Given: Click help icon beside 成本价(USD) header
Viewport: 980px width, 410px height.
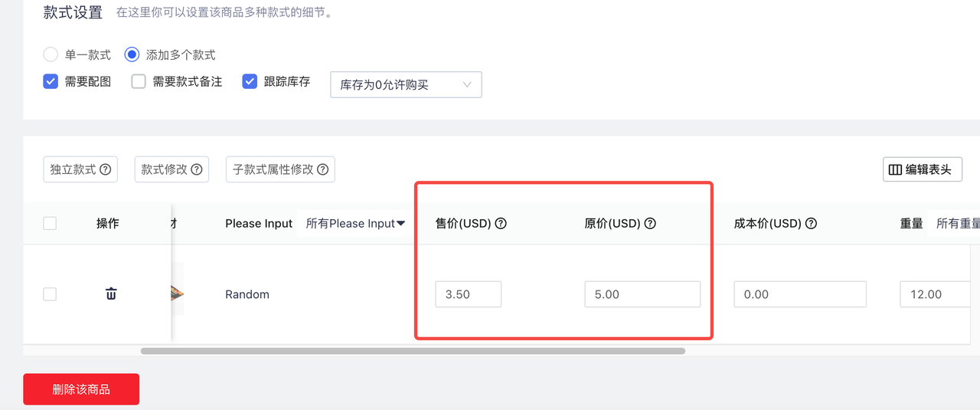Looking at the screenshot, I should point(811,224).
